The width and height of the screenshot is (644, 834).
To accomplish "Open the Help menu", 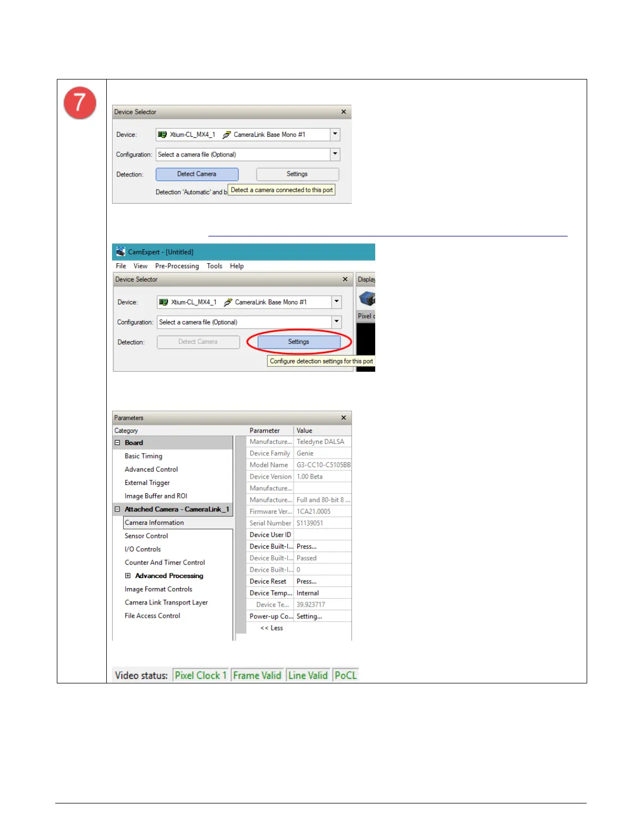I will point(237,266).
